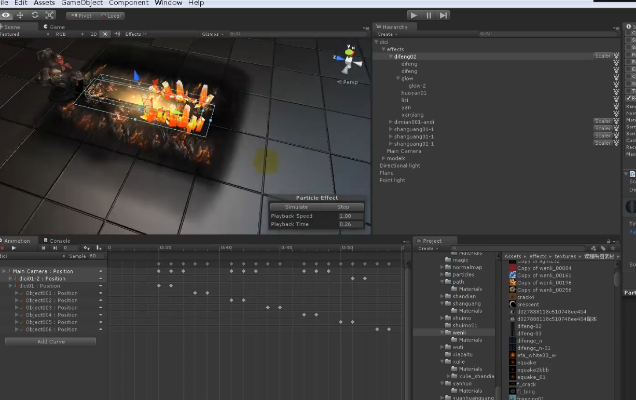Collapse the difeng02 hierarchy item
Viewport: 636px width, 400px height.
click(391, 56)
